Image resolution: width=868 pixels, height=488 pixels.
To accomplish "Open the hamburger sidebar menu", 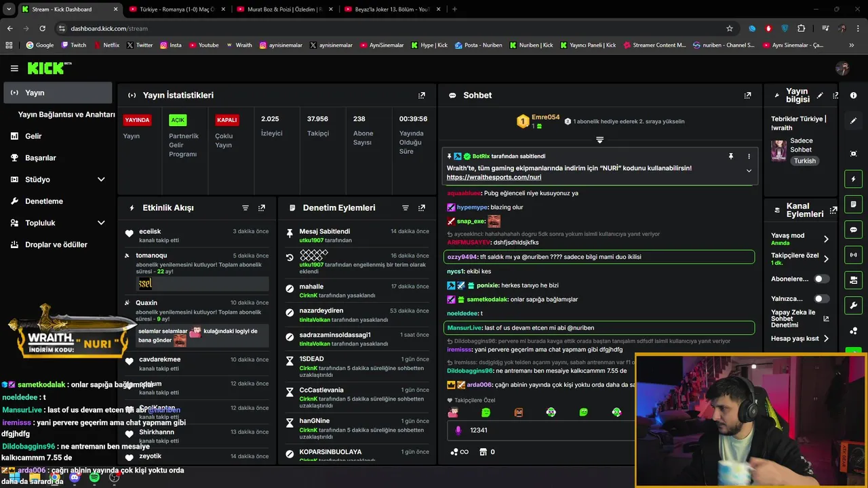I will 14,68.
